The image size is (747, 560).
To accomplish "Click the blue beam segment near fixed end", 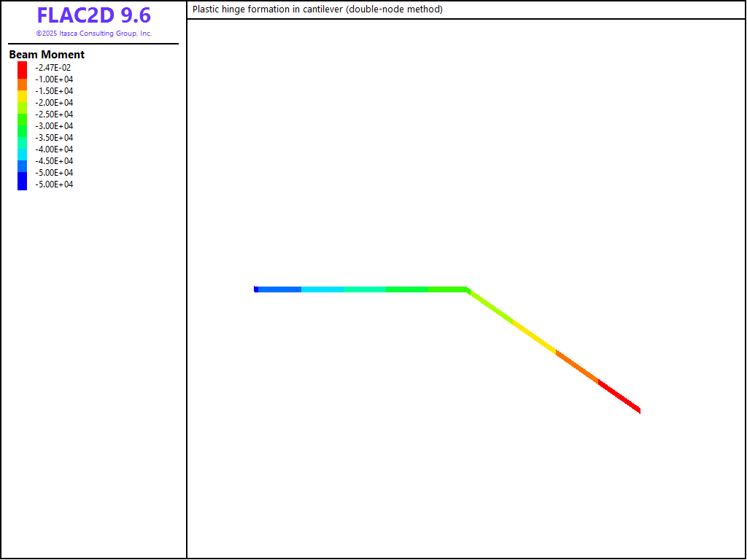I will [279, 289].
